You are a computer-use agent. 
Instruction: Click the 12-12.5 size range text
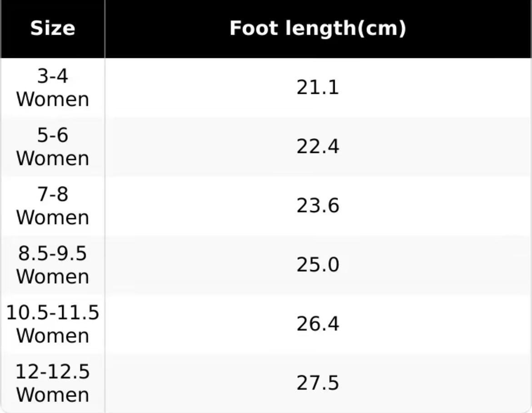click(52, 372)
